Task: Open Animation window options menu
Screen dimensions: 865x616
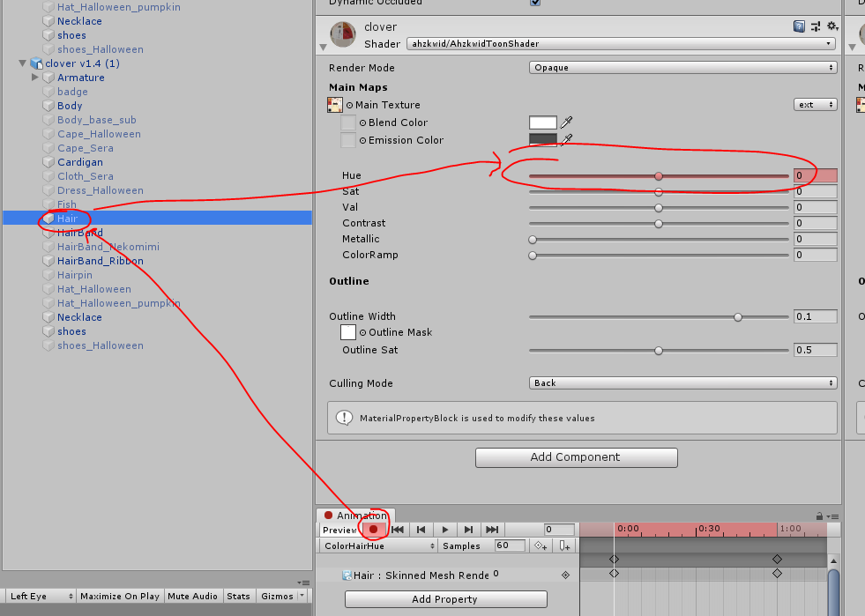Action: click(833, 516)
